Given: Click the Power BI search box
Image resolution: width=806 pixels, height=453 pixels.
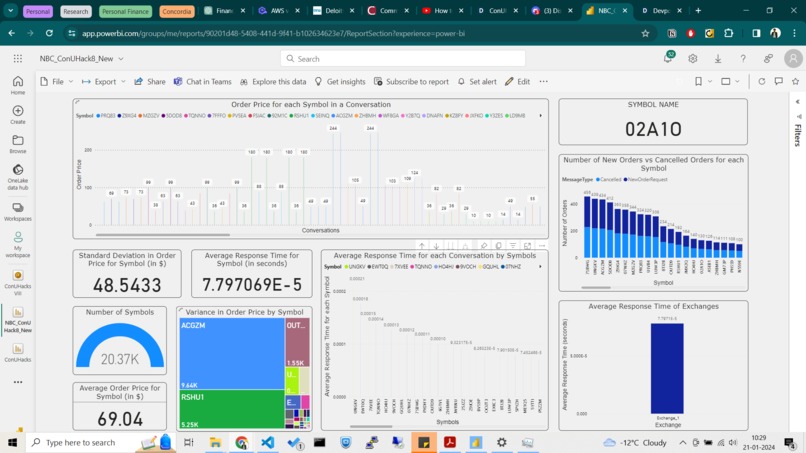Looking at the screenshot, I should click(x=403, y=59).
